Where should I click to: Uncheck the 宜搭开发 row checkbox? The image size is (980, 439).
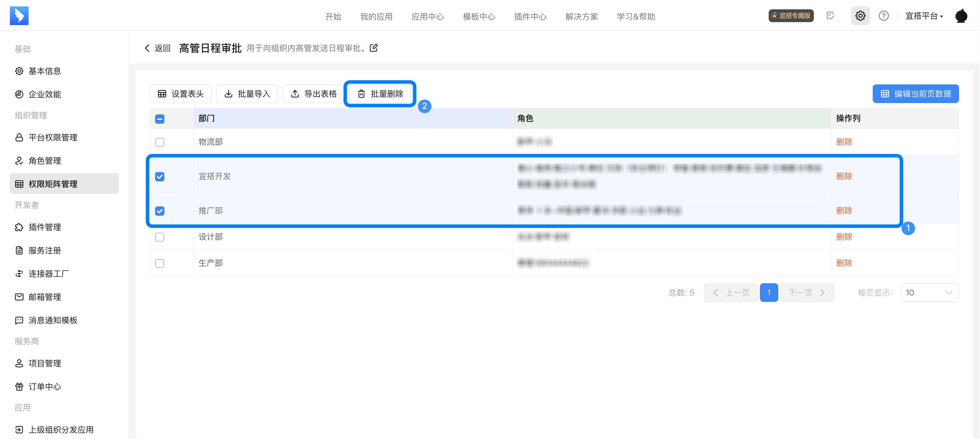pyautogui.click(x=160, y=177)
